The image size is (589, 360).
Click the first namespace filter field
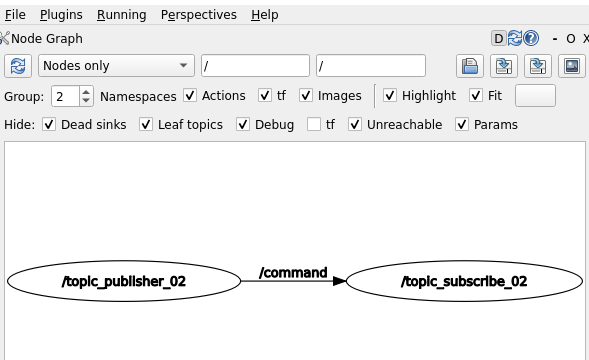pyautogui.click(x=255, y=66)
